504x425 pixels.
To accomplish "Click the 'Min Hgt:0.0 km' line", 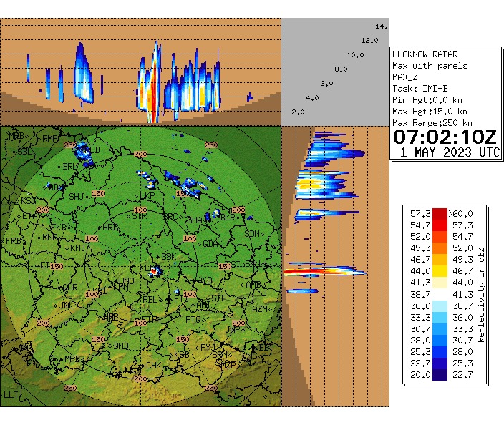I will [427, 100].
